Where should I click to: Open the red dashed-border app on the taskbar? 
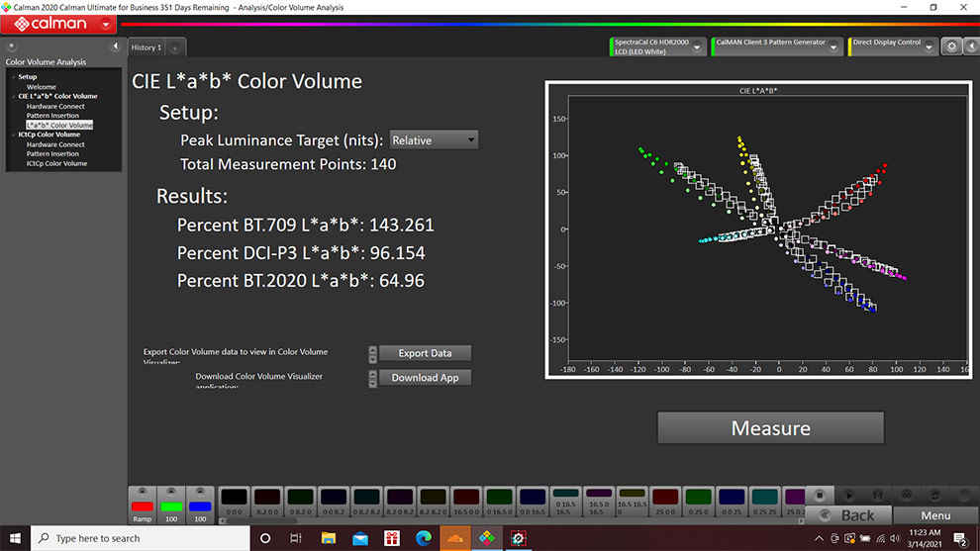[518, 538]
